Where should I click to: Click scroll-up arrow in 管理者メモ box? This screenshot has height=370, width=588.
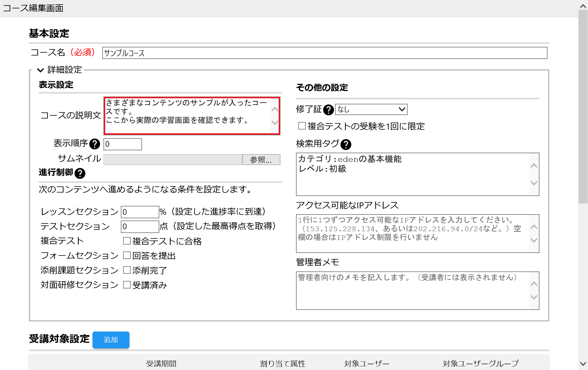[534, 284]
